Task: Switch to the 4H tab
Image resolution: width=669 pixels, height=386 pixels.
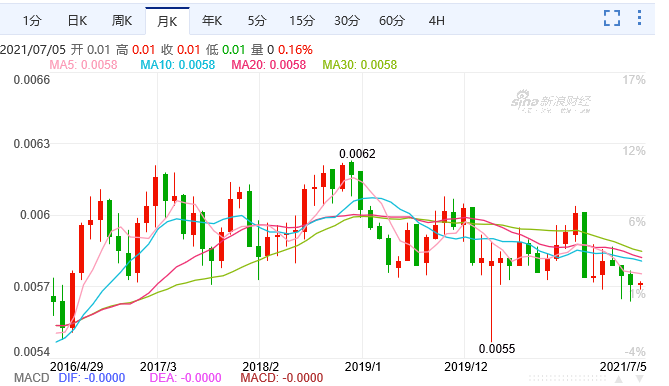Action: [x=436, y=20]
